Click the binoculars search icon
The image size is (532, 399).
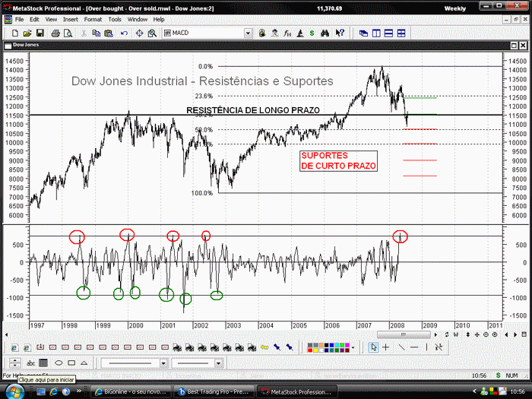325,33
